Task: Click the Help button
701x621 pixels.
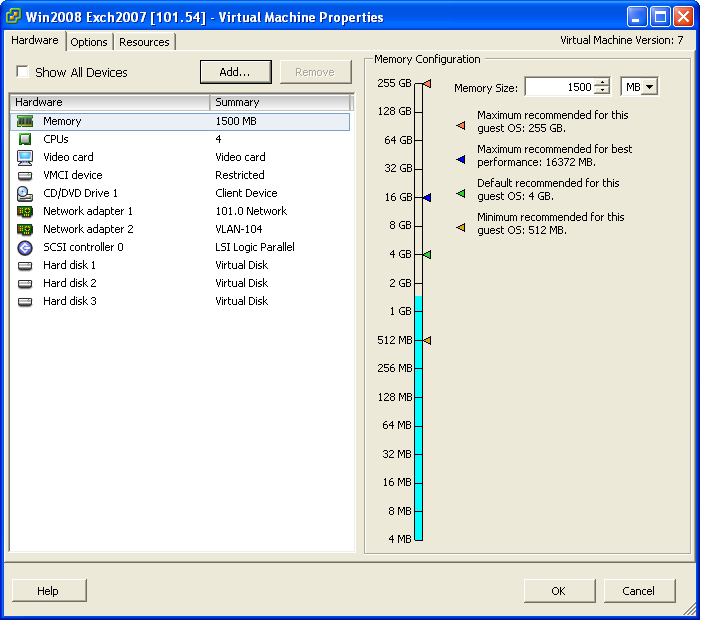Action: pos(49,591)
